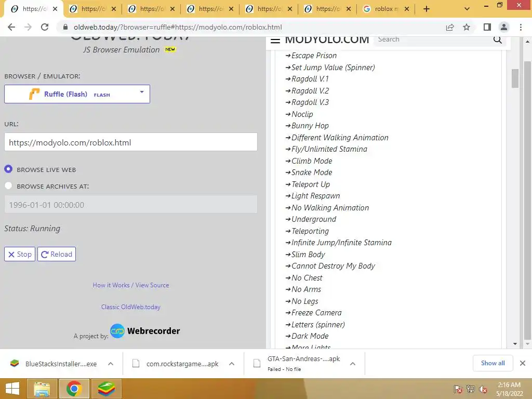The height and width of the screenshot is (399, 532).
Task: Click the com.rockstargame apk file icon
Action: (x=136, y=363)
